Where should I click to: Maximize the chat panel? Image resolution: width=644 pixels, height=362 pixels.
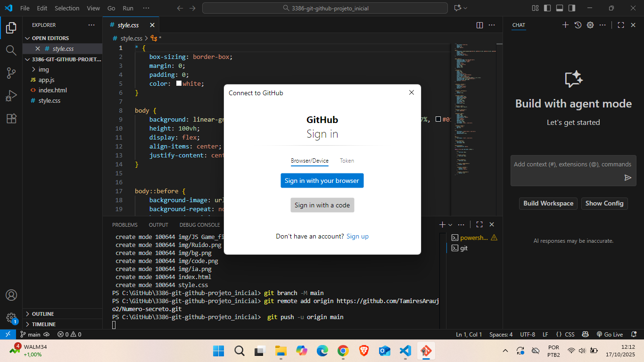[621, 25]
